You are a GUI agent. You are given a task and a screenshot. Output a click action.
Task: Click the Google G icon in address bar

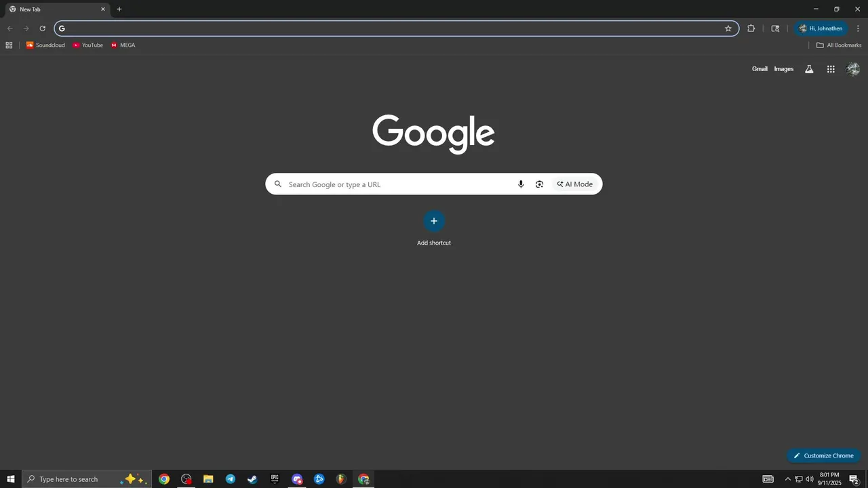click(x=62, y=28)
